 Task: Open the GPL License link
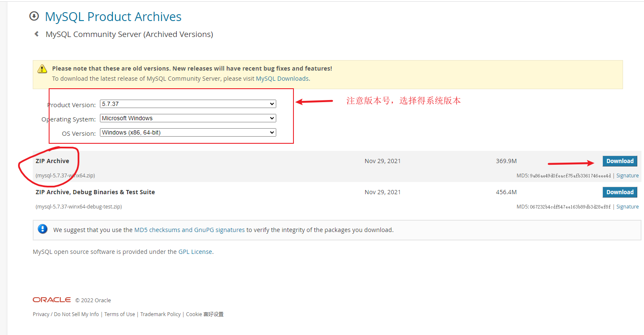click(x=195, y=252)
